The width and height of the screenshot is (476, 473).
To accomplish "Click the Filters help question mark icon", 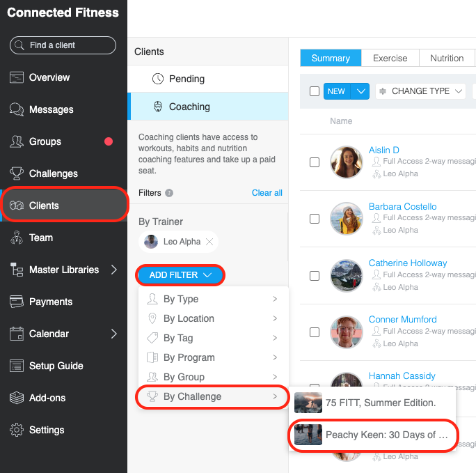I will 169,193.
